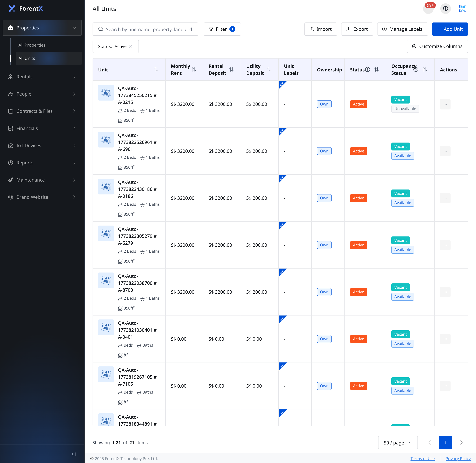
Task: Expand the Rentals menu
Action: click(x=42, y=77)
